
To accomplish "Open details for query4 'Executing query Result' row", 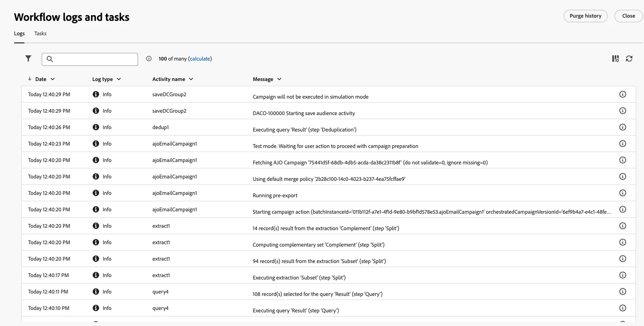I will coord(623,308).
